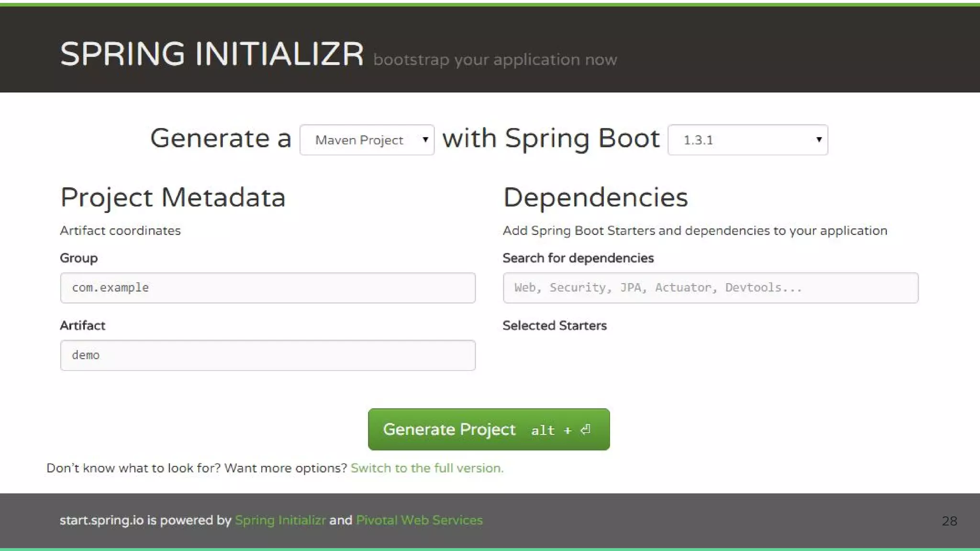This screenshot has height=551, width=980.
Task: Click the Artifact field label
Action: pos(82,326)
